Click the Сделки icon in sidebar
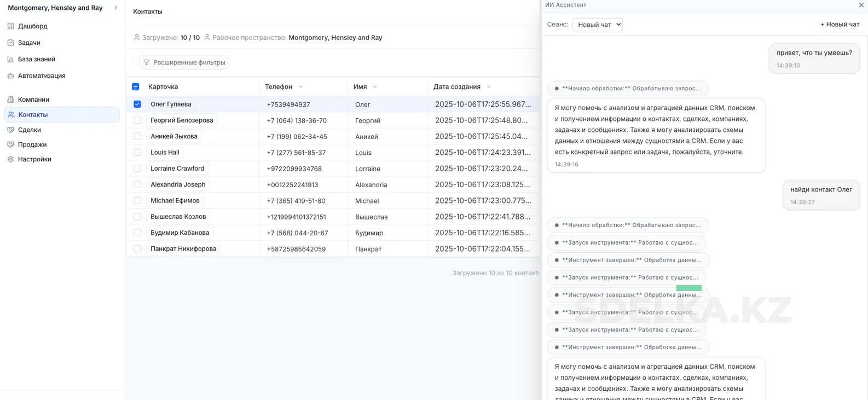 click(x=11, y=130)
